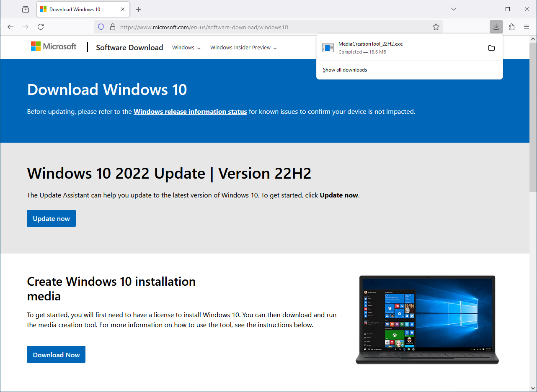Maximize the Firefox window
The image size is (537, 392).
click(508, 9)
